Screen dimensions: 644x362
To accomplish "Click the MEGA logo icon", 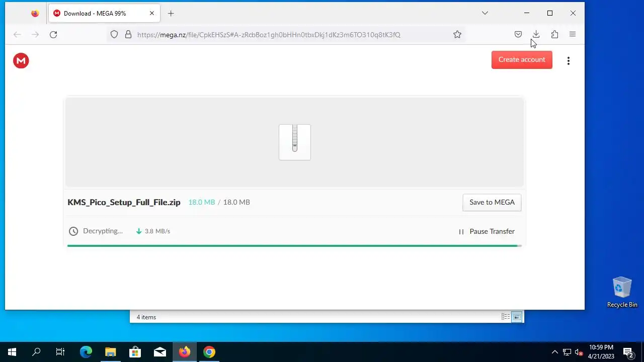I will [21, 61].
